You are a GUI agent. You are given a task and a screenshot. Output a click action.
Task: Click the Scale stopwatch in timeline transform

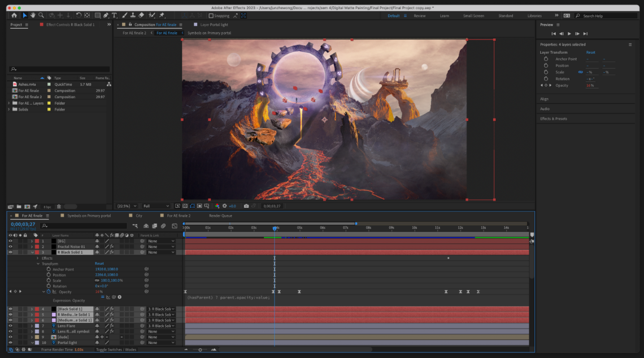click(49, 281)
